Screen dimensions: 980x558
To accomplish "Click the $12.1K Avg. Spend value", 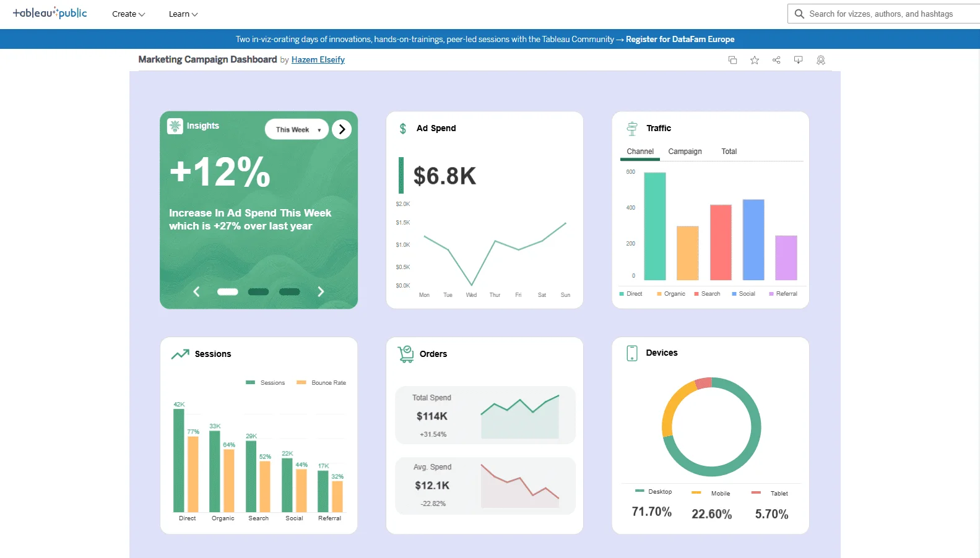I will coord(432,486).
